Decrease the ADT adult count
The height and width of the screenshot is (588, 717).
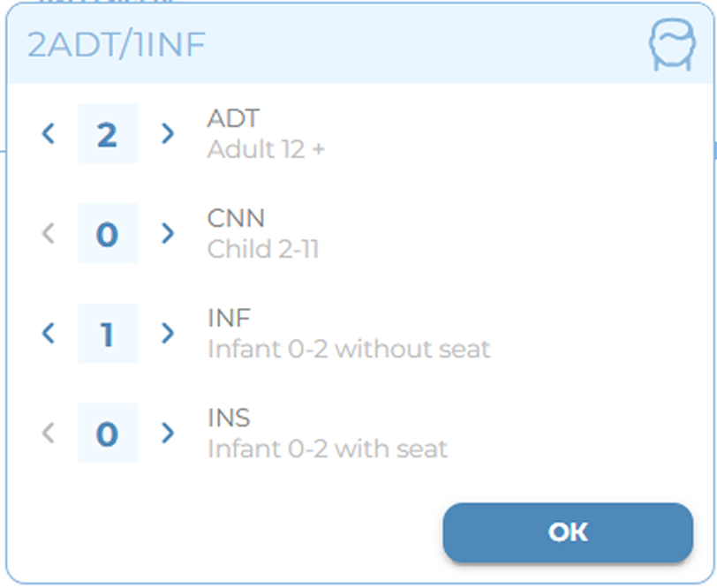(49, 134)
